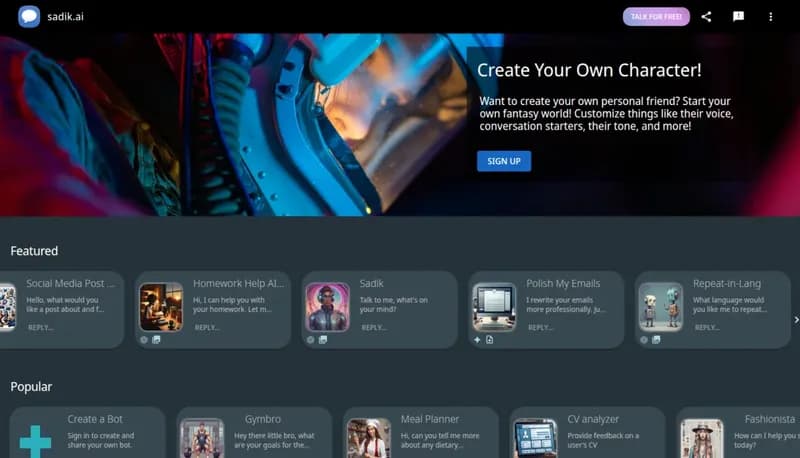The image size is (800, 458).
Task: Click the document icon under Polish My Emails
Action: 489,340
